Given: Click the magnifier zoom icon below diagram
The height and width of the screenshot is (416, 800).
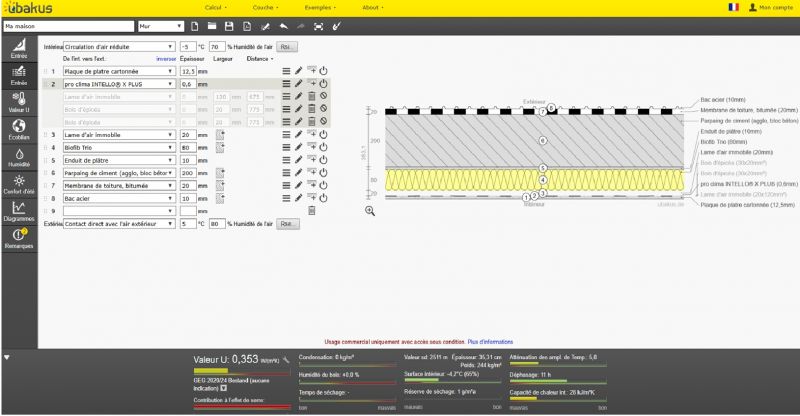Looking at the screenshot, I should coord(370,211).
